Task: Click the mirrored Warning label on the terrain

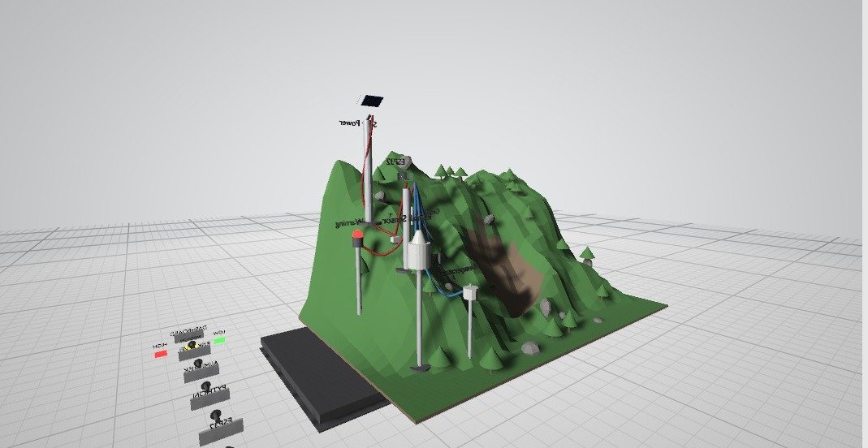Action: pyautogui.click(x=349, y=223)
